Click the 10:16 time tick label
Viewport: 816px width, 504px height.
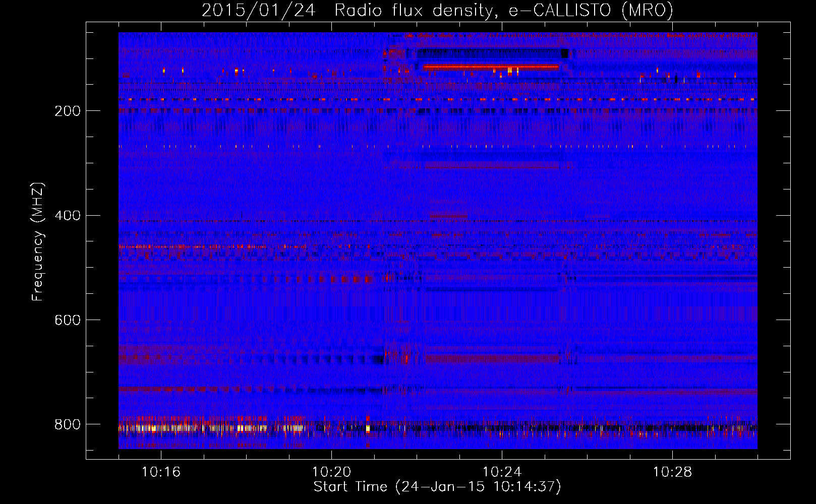pos(161,472)
